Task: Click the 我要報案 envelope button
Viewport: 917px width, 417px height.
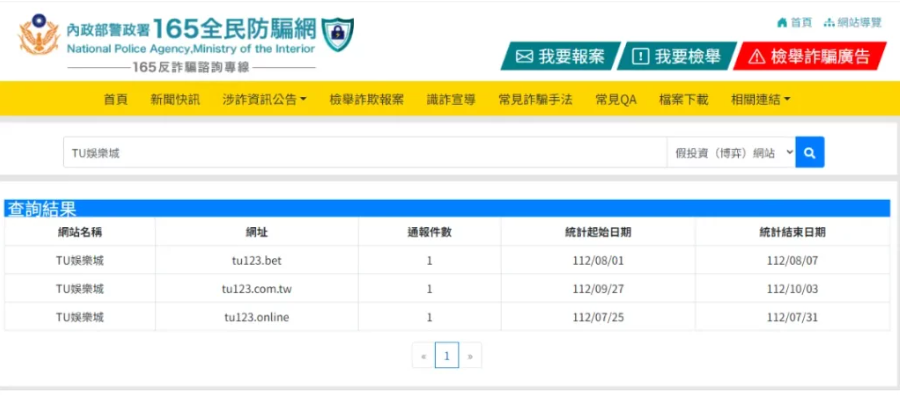Action: point(560,57)
